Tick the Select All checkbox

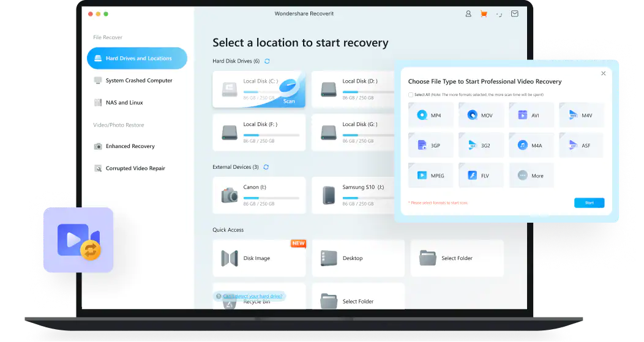point(411,95)
